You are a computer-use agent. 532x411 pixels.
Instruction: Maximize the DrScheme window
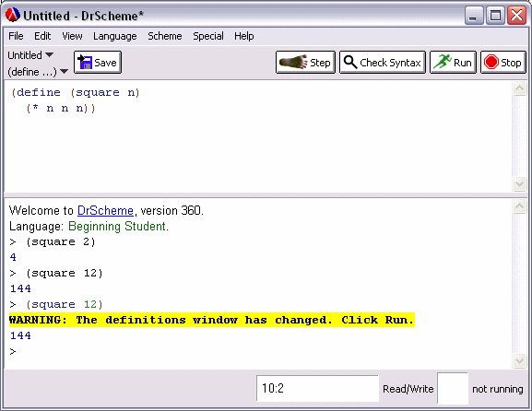click(x=495, y=16)
